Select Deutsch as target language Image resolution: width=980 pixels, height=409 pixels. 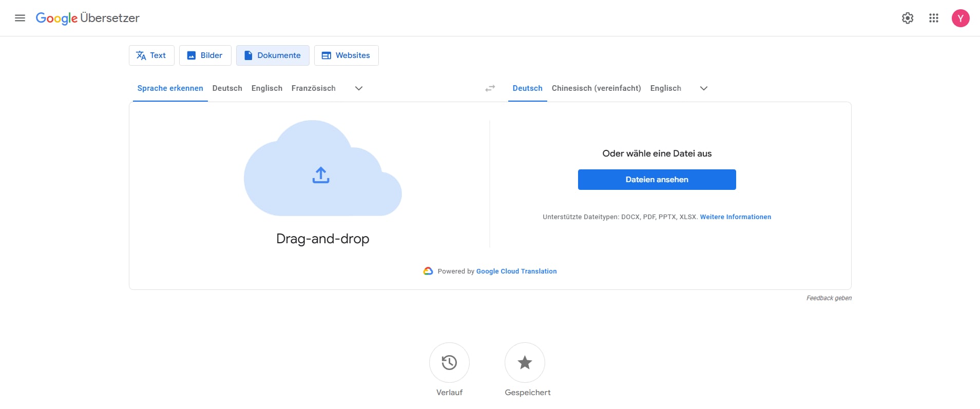click(528, 88)
